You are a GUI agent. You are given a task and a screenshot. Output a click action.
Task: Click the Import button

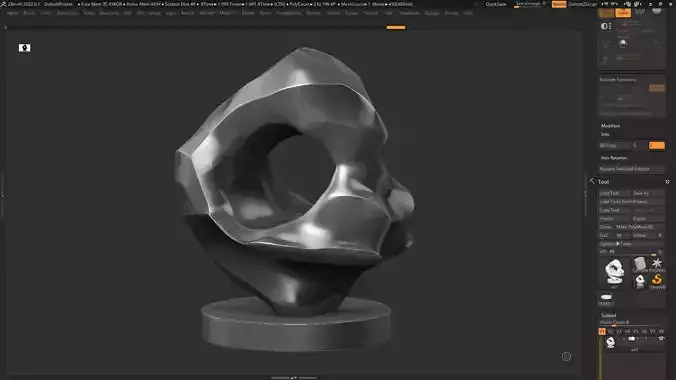point(614,219)
